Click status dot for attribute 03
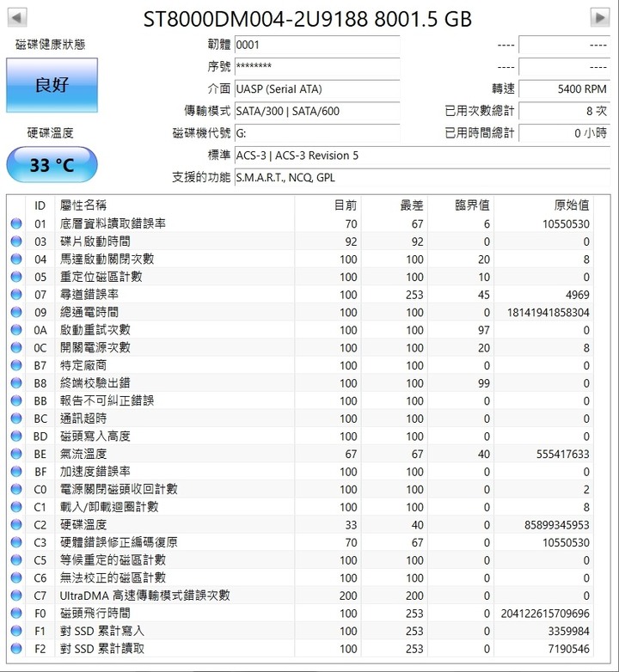The height and width of the screenshot is (672, 619). (16, 241)
